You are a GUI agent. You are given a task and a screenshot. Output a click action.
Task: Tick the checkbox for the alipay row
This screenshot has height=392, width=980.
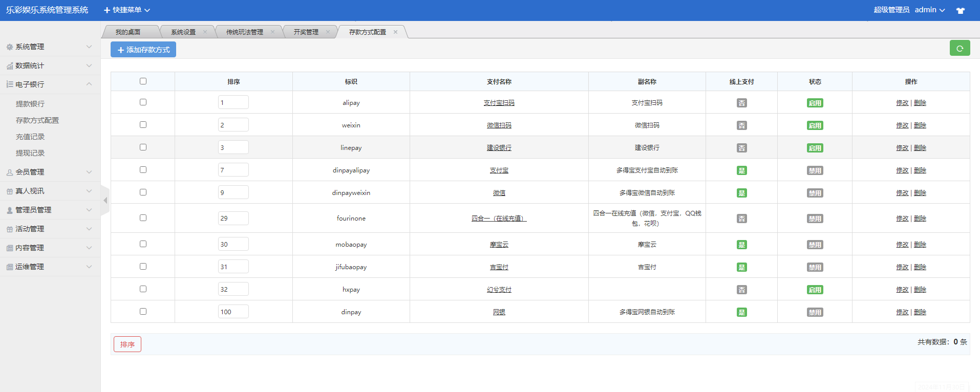[x=143, y=102]
